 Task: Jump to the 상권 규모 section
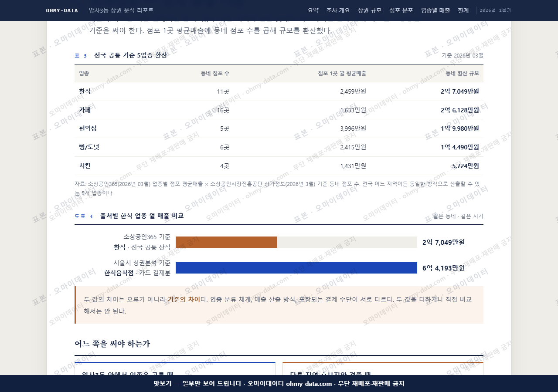(x=369, y=10)
